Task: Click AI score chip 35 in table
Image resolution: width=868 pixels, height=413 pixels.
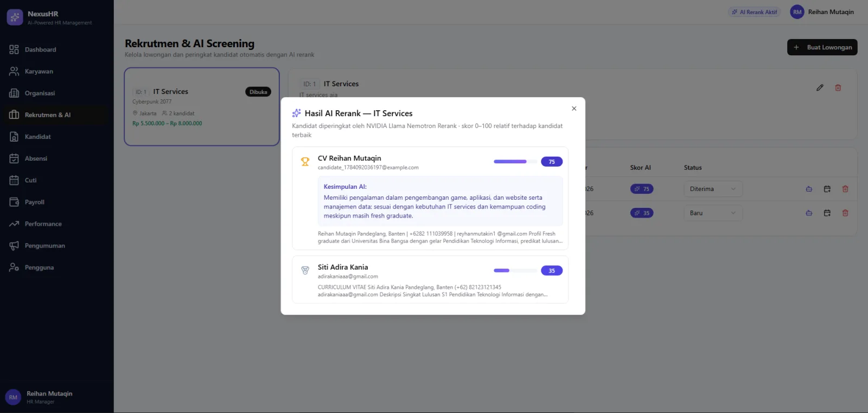Action: (x=642, y=213)
